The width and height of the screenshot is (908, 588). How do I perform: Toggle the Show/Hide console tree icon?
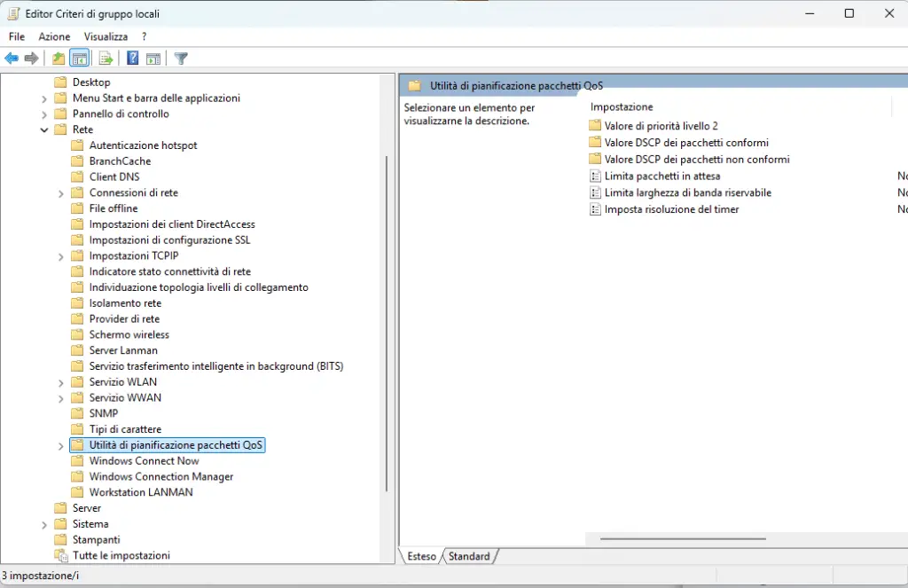tap(80, 59)
